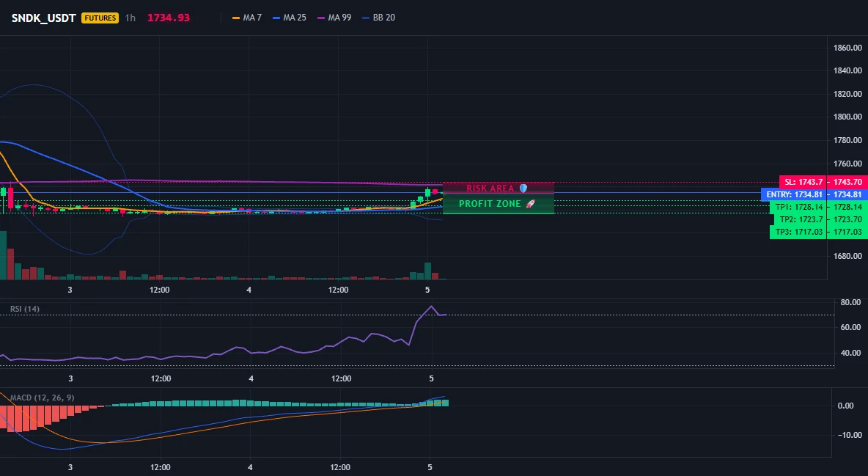
Task: Select the TP3: 1717.03 target label
Action: coord(798,232)
